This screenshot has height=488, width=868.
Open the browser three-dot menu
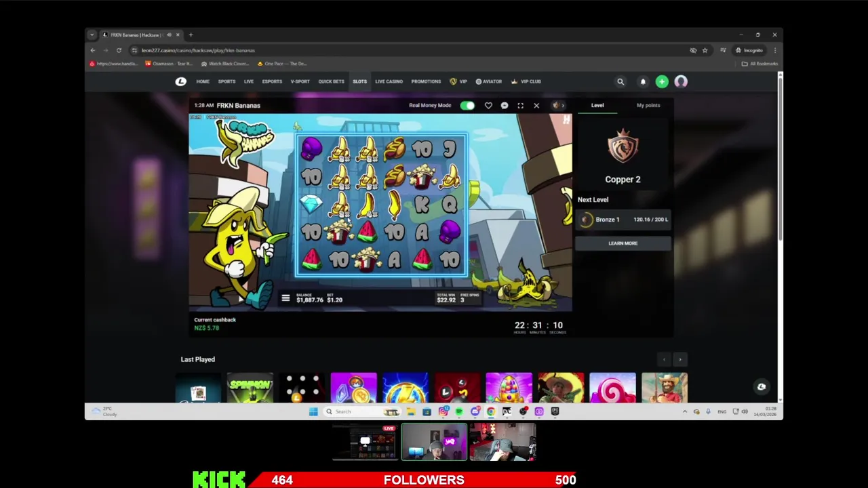click(775, 50)
